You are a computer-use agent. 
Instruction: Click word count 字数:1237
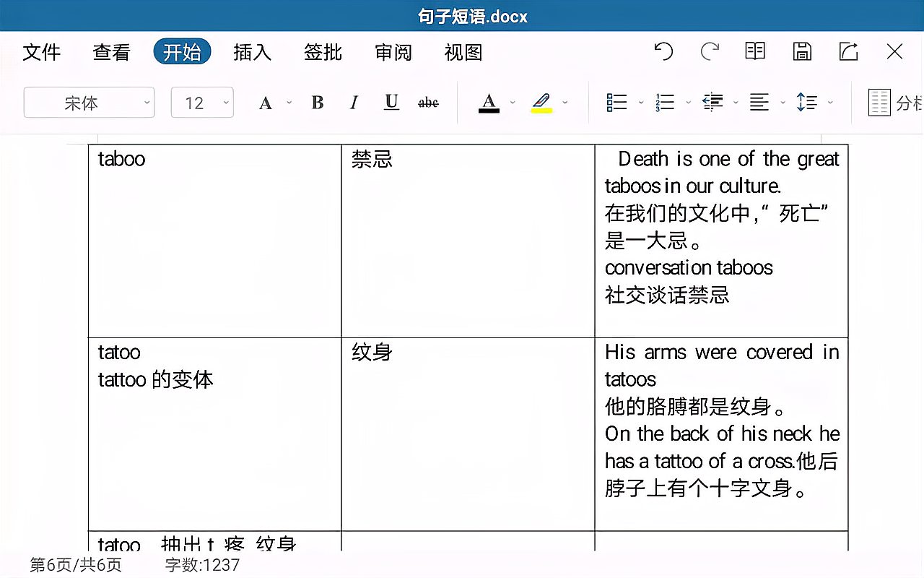202,565
